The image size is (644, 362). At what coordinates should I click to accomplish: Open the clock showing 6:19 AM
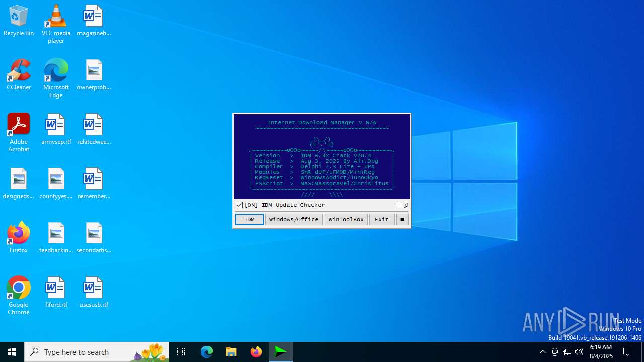[601, 352]
